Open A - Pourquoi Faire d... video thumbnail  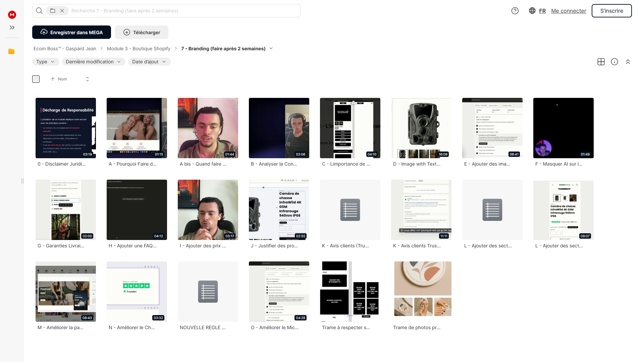coord(137,128)
